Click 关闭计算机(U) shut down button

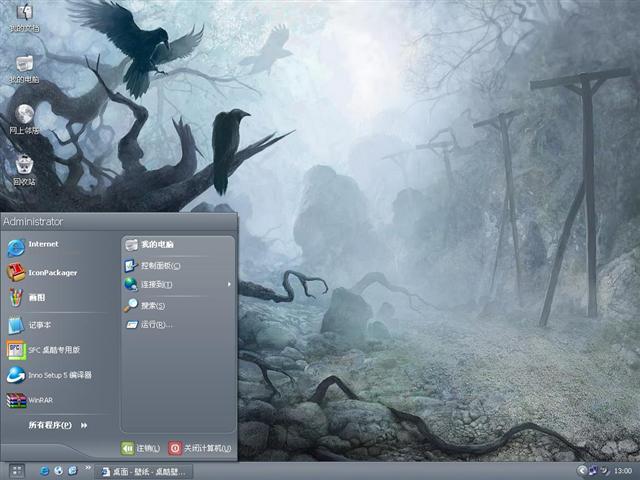(200, 448)
